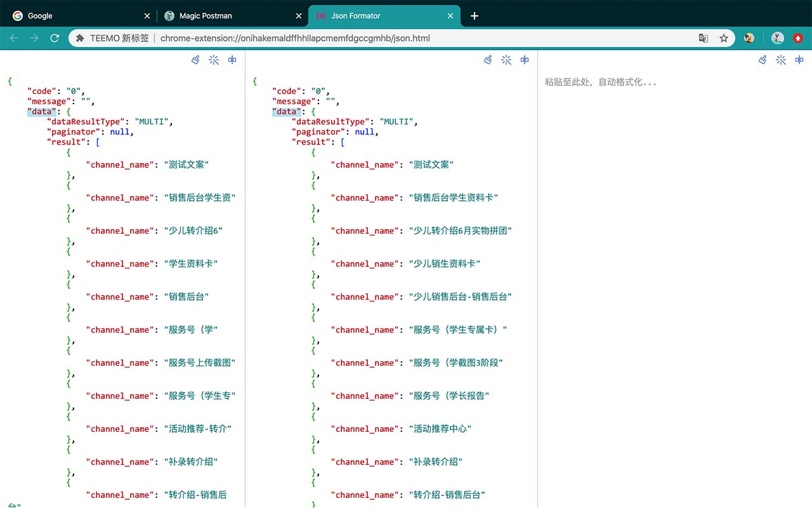Click the paste area placeholder in right panel
Image resolution: width=812 pixels, height=508 pixels.
click(601, 82)
